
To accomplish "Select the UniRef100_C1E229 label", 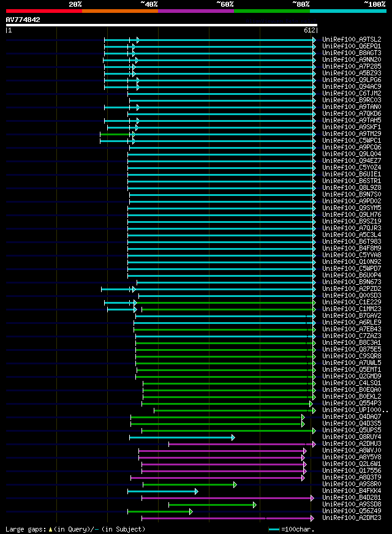I will point(352,303).
